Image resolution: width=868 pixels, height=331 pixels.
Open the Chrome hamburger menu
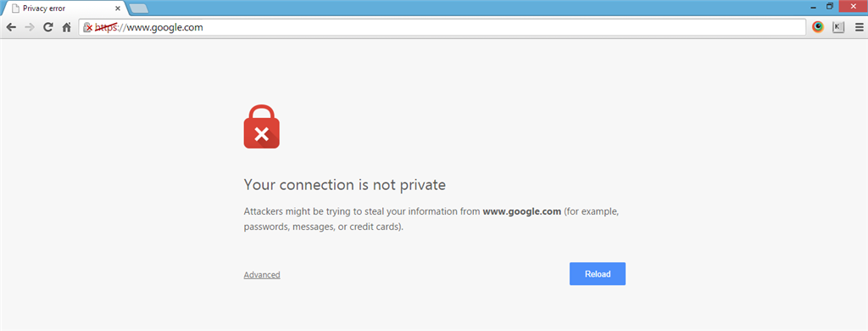tap(859, 26)
